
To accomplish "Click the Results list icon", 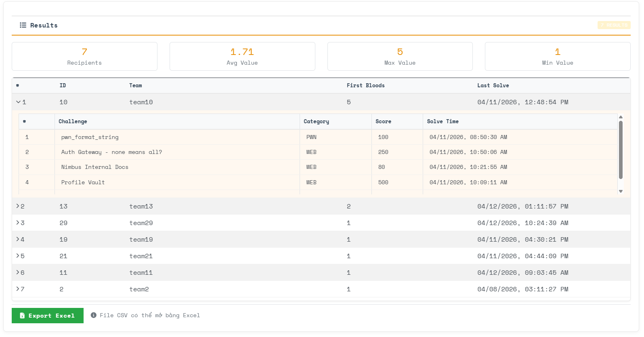I will pos(23,25).
